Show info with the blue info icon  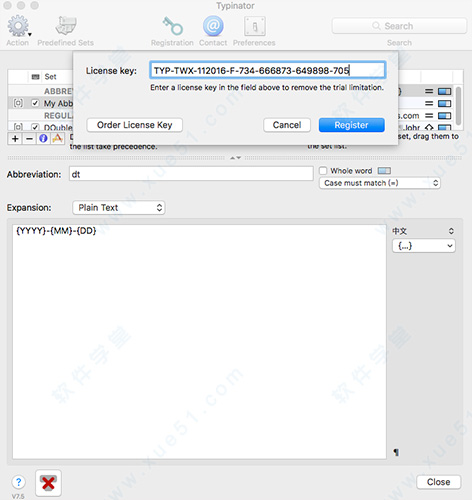click(43, 138)
